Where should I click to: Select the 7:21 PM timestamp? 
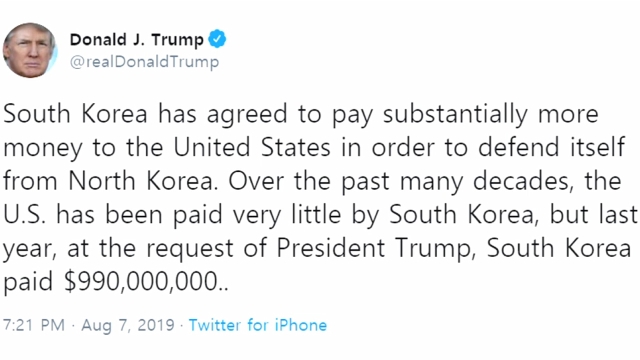[x=34, y=325]
